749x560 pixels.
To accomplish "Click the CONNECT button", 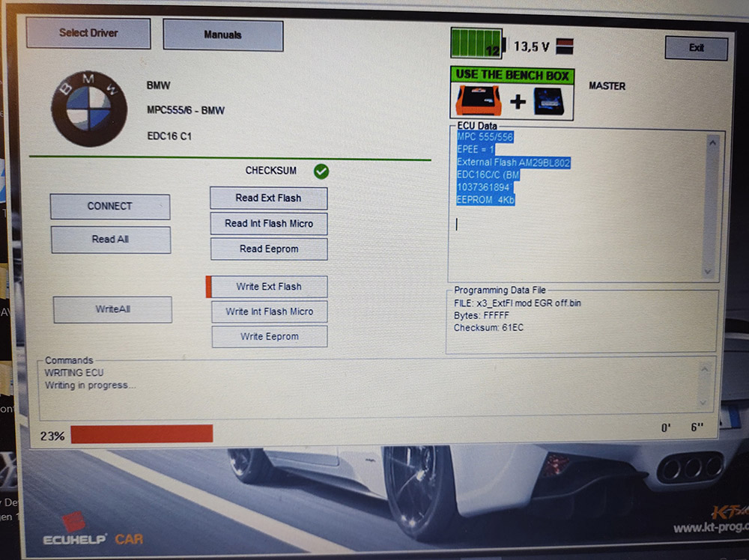I will [110, 206].
